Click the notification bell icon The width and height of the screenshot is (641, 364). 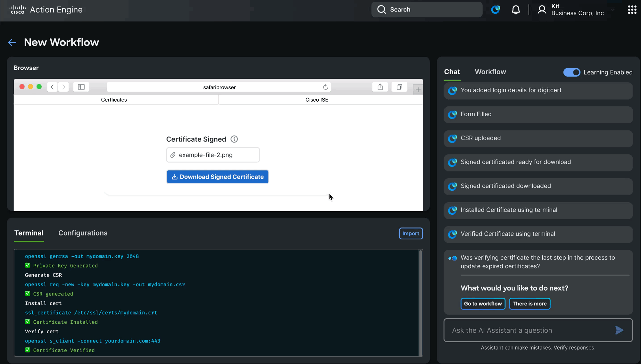click(516, 10)
